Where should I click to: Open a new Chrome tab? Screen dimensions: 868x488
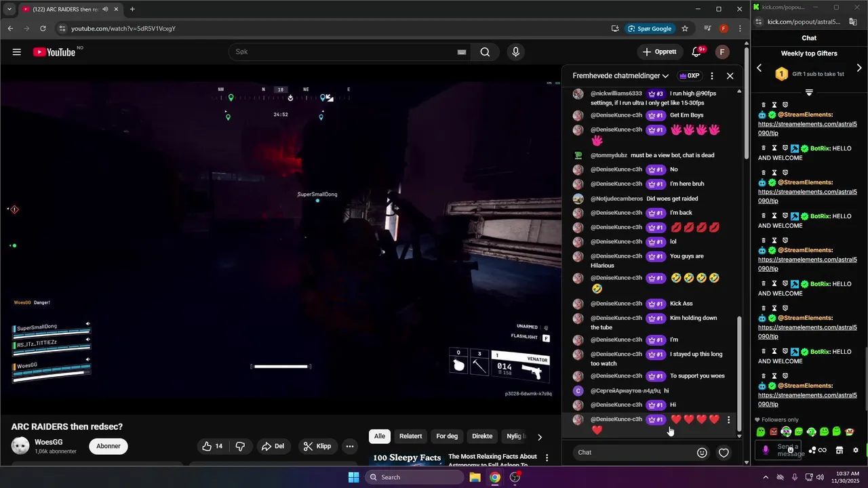click(x=132, y=9)
